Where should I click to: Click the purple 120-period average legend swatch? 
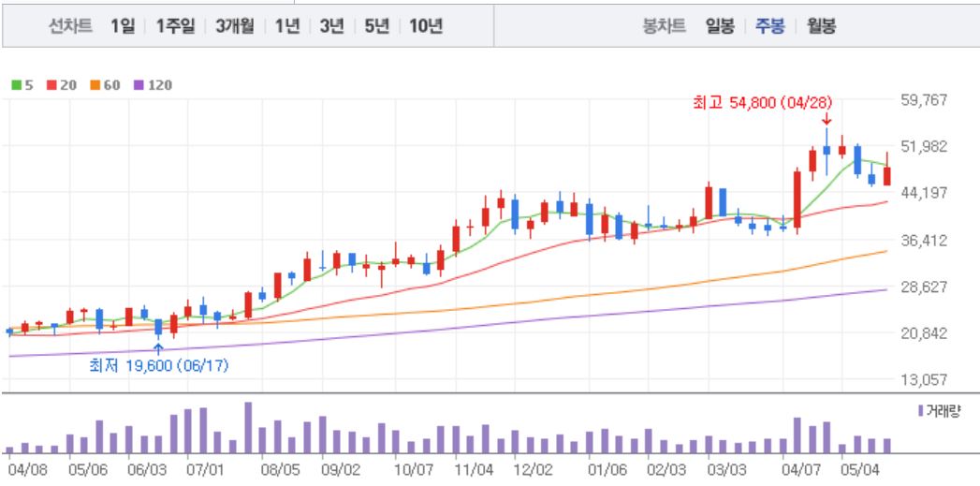click(x=139, y=85)
